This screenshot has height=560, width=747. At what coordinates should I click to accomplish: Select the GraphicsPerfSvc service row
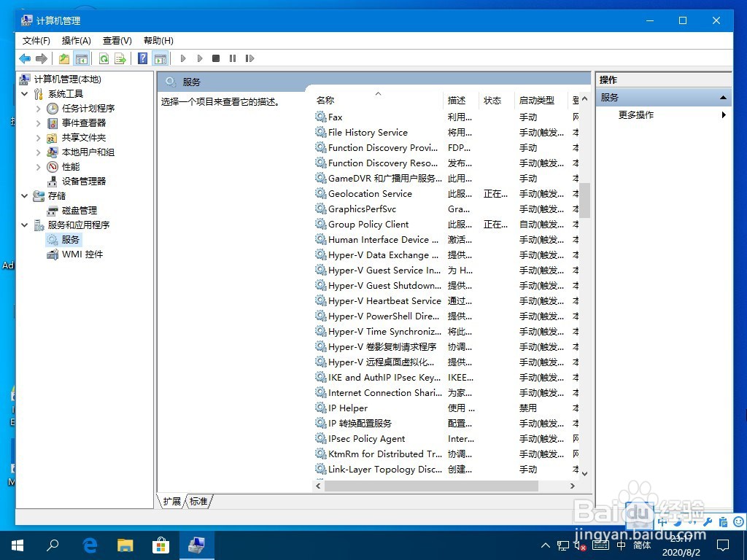click(446, 209)
